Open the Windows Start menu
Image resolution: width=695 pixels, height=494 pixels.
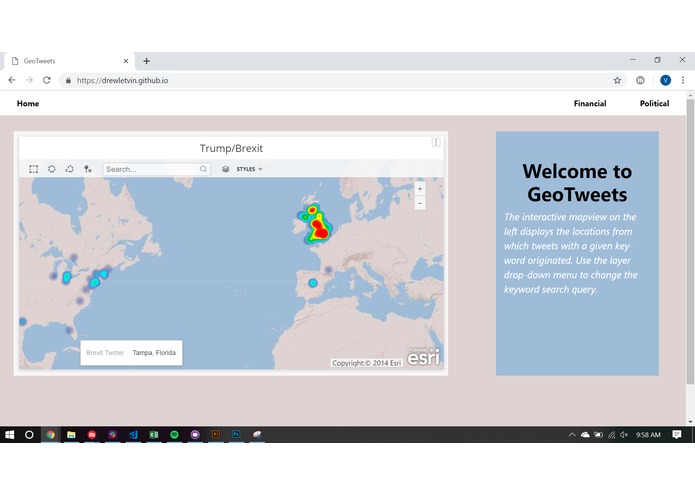click(9, 435)
